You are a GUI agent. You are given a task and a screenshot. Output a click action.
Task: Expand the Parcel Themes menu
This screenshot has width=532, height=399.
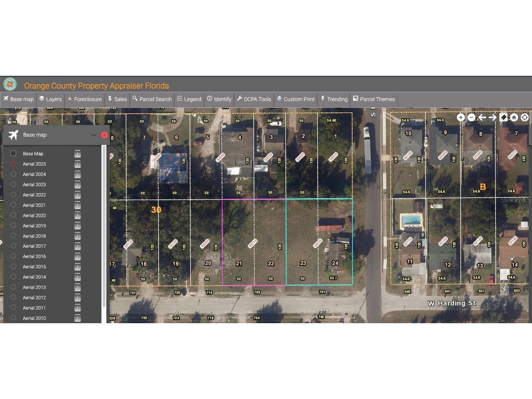(x=374, y=99)
